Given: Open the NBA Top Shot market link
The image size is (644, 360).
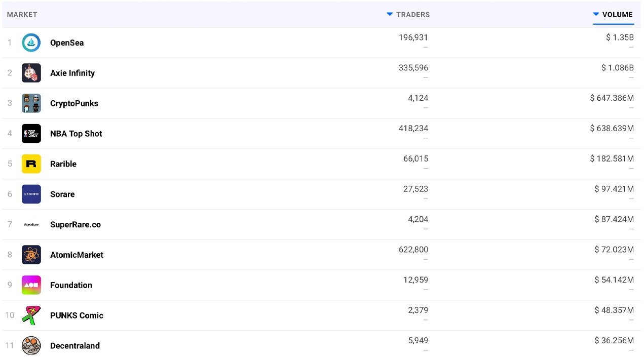Looking at the screenshot, I should 76,134.
